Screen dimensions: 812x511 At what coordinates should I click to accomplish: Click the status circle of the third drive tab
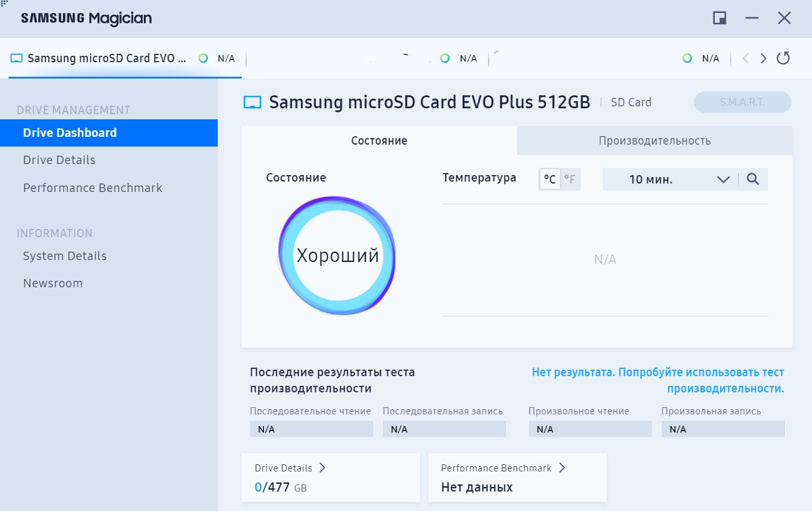[687, 58]
